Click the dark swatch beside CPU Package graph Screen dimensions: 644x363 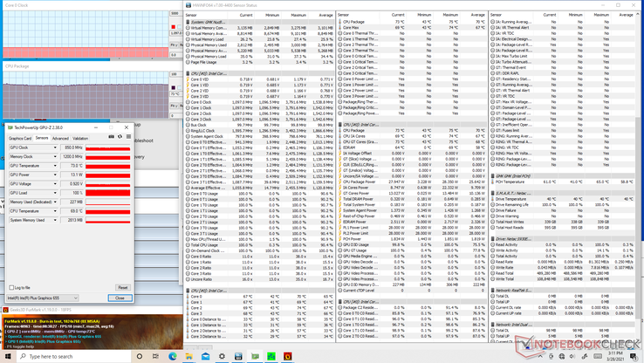pos(174,87)
